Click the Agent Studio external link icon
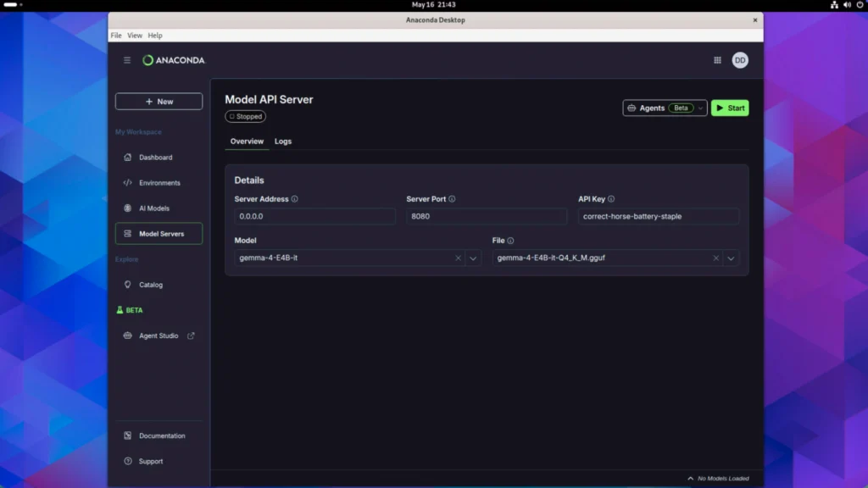 tap(191, 335)
